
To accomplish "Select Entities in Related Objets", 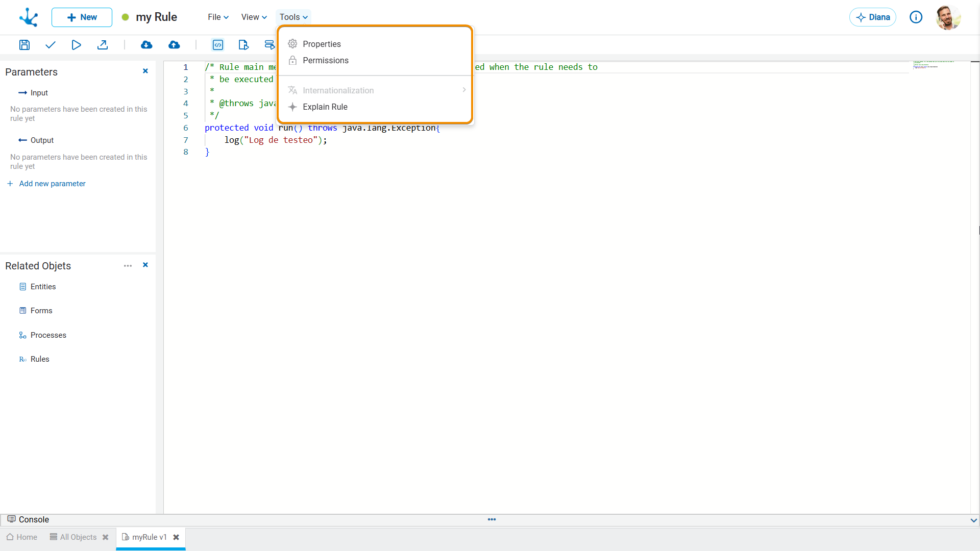I will (38, 287).
